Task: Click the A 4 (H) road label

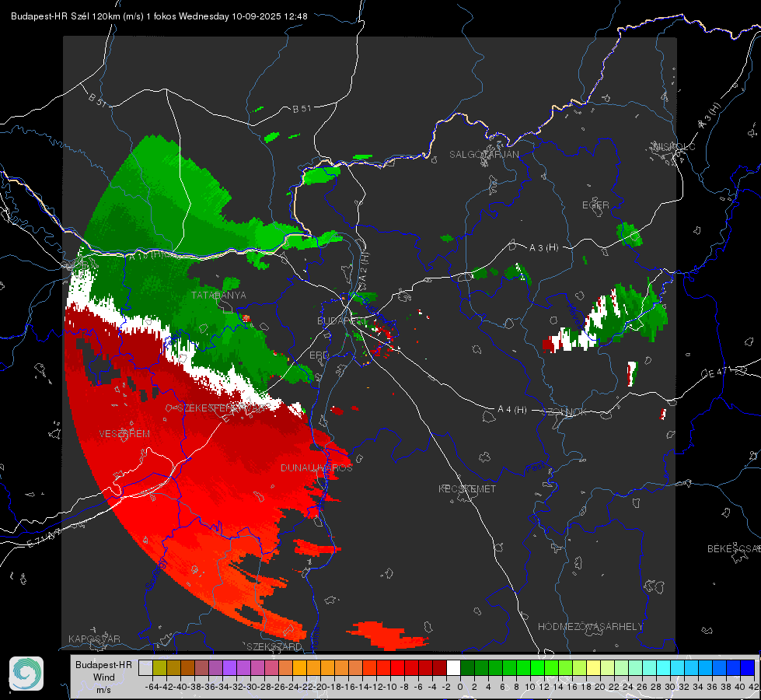Action: 512,410
